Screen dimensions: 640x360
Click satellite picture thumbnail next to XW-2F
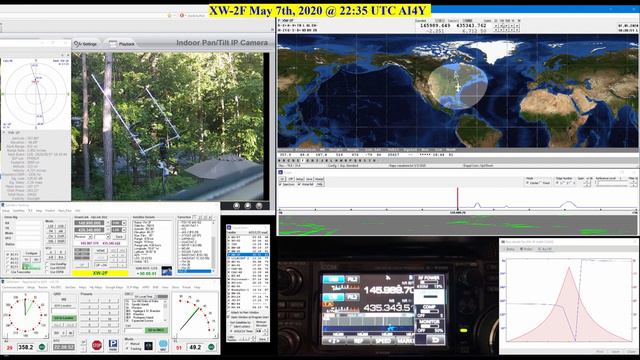(x=167, y=271)
